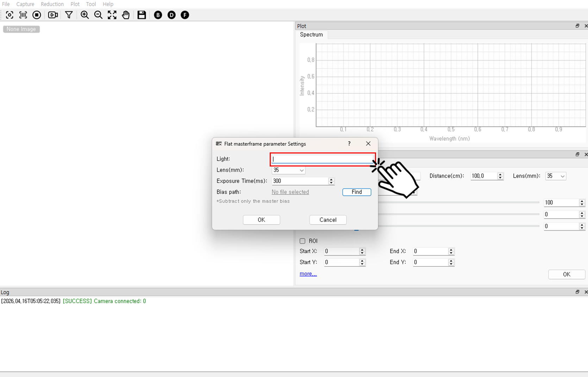The height and width of the screenshot is (377, 588).
Task: Adjust the End X spinner arrows
Action: point(451,251)
